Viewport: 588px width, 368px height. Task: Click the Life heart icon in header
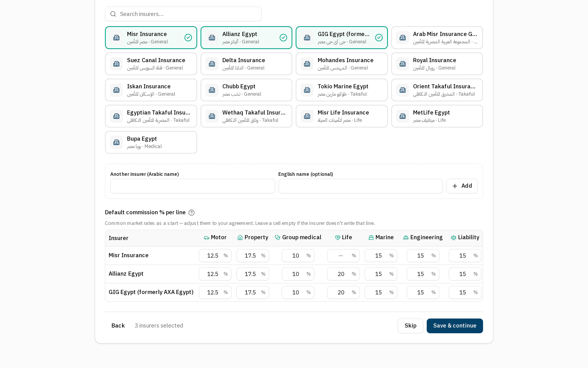click(x=337, y=238)
